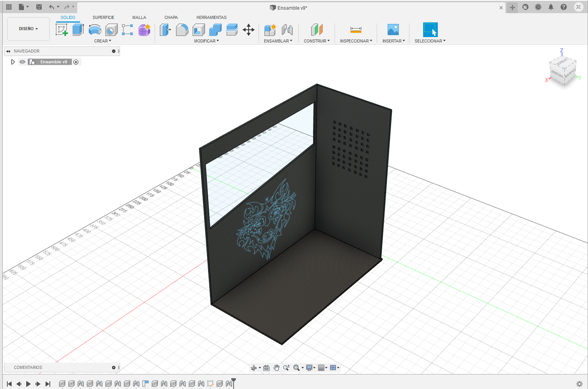Select the Revolve tool
Viewport: 588px width, 389px height.
click(95, 30)
